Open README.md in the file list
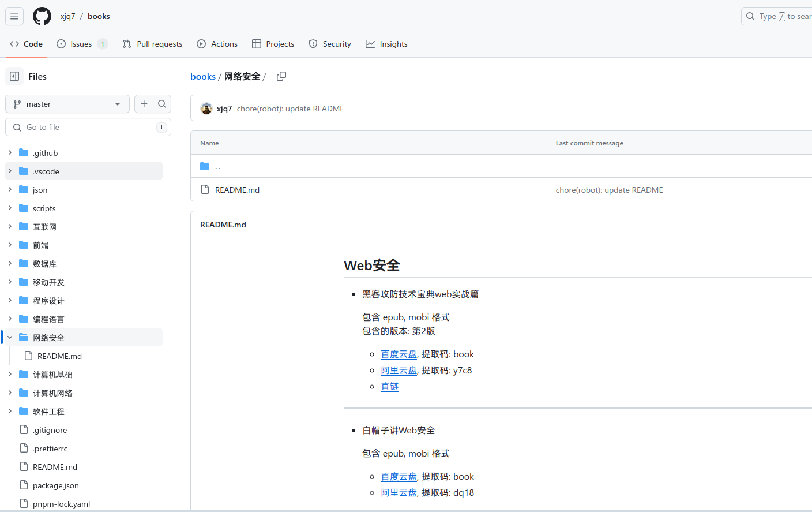The height and width of the screenshot is (512, 812). [x=237, y=190]
